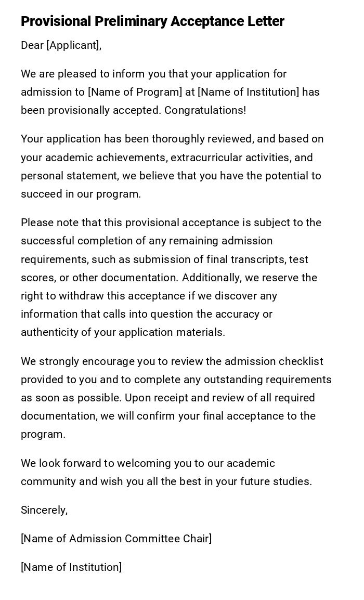Click the Provisional Preliminary Acceptance Letter heading
This screenshot has width=364, height=600.
pyautogui.click(x=152, y=21)
